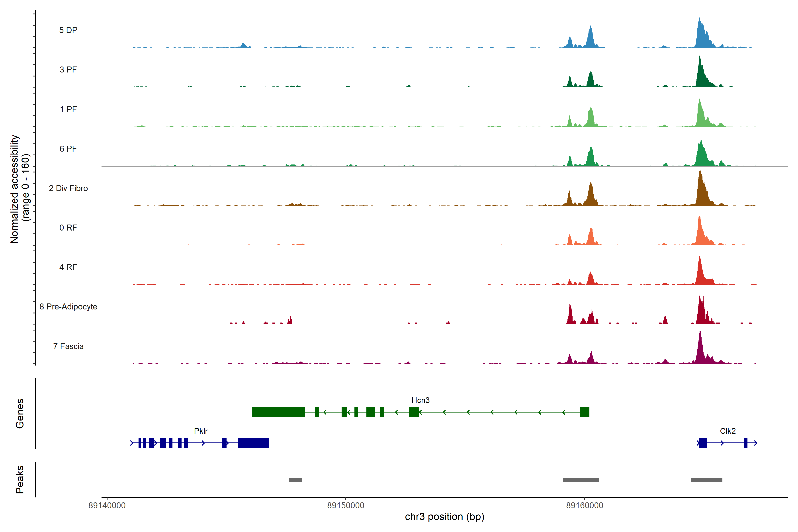Click the 5 DP track label
Viewport: 798px width, 532px height.
pos(68,30)
